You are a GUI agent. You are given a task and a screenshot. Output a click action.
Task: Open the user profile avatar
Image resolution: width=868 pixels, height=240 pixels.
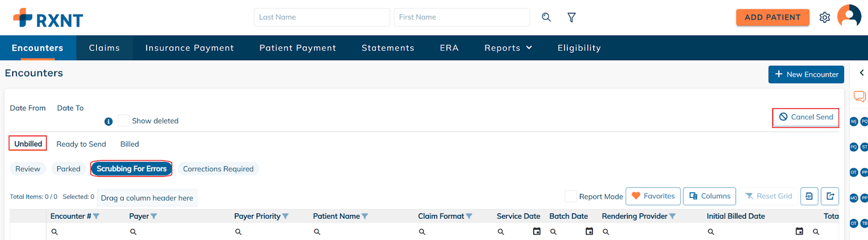click(x=849, y=16)
